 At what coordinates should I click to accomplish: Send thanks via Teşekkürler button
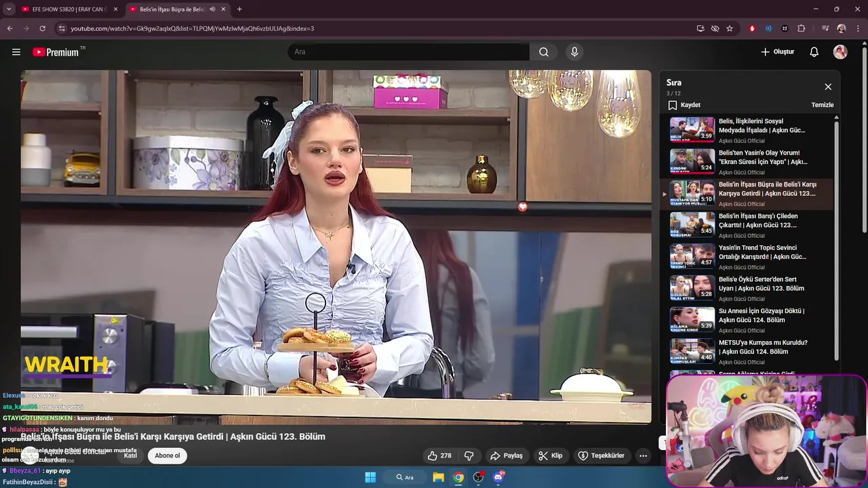tap(601, 455)
